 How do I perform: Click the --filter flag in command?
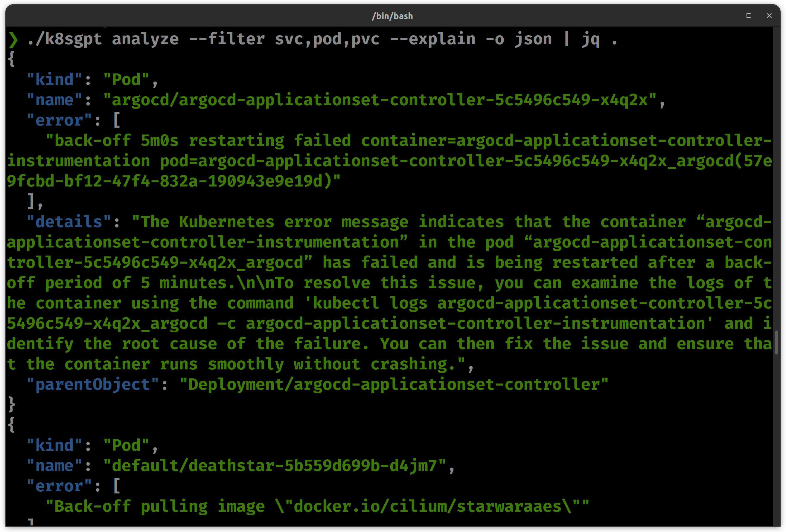[x=227, y=39]
